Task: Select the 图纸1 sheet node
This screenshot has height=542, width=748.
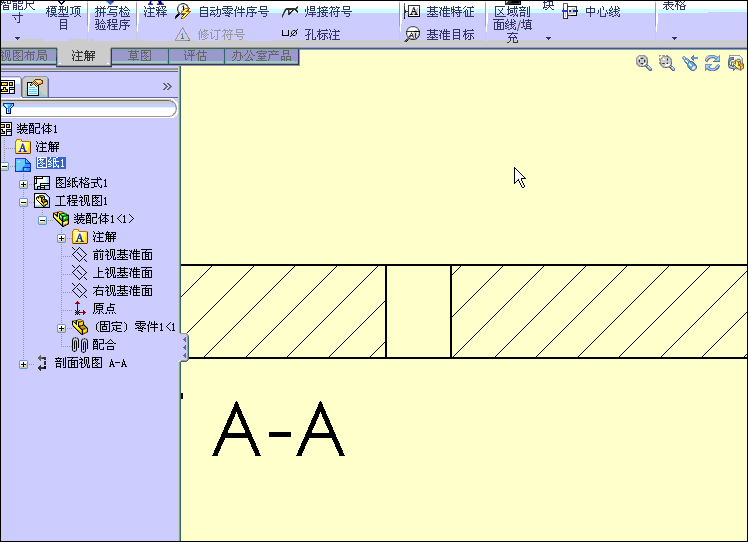Action: pyautogui.click(x=51, y=163)
